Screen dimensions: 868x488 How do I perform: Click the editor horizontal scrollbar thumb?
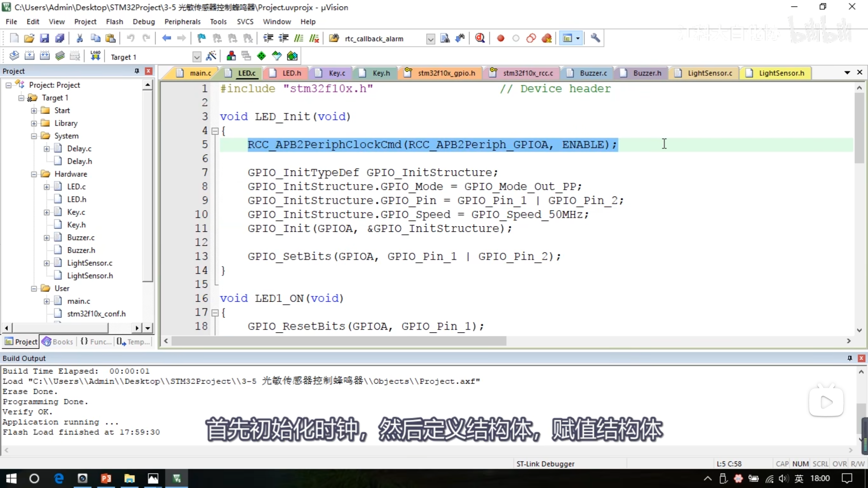pos(339,341)
